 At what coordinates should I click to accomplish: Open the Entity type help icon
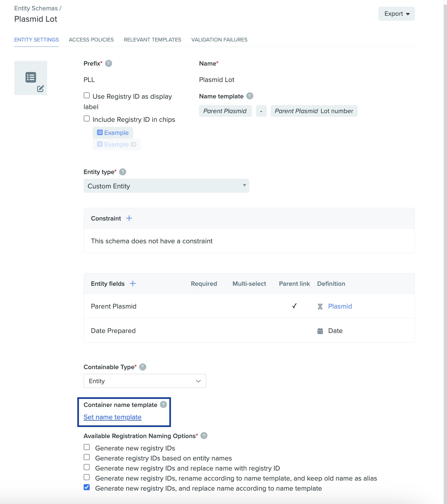[123, 172]
